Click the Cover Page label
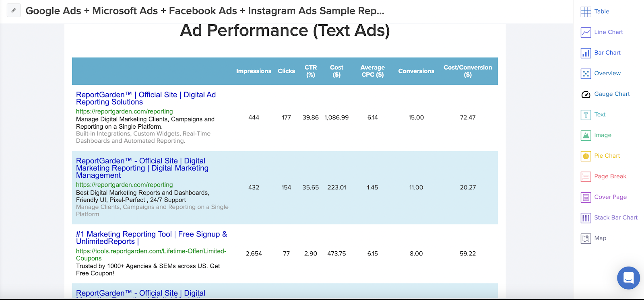The image size is (644, 300). 611,197
